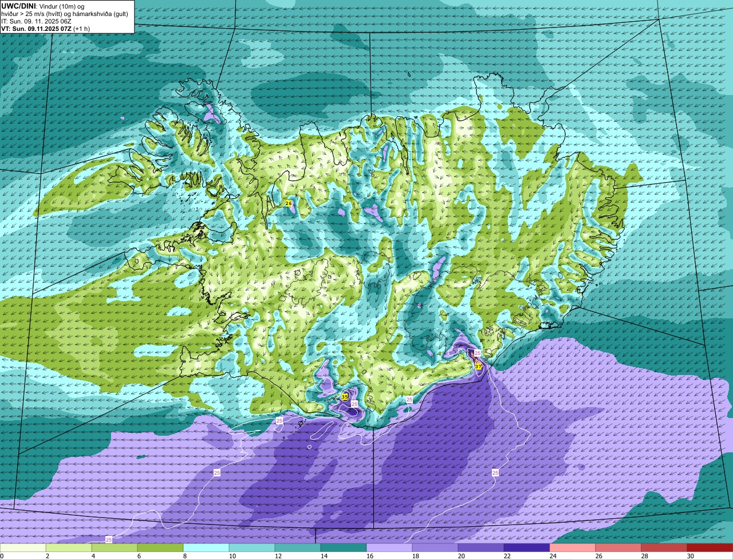Image resolution: width=733 pixels, height=560 pixels.
Task: Click the legend scale label "12"
Action: (x=278, y=556)
